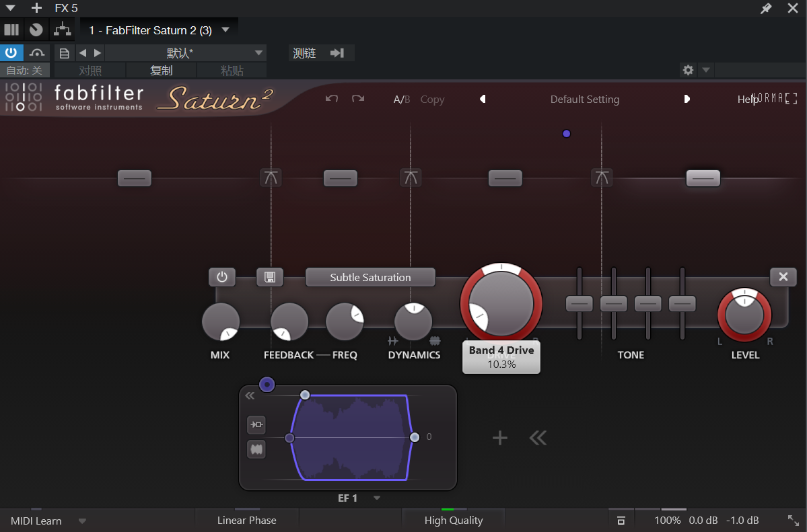Go to previous preset with left arrow
The height and width of the screenshot is (532, 807).
(x=483, y=99)
